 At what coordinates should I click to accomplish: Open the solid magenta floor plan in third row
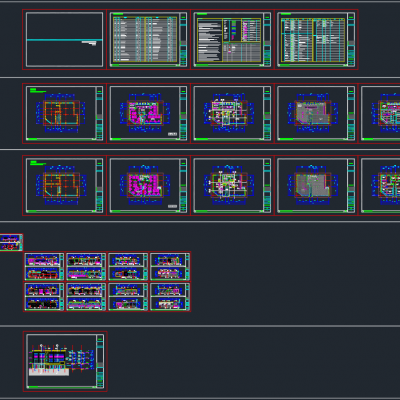click(x=148, y=185)
